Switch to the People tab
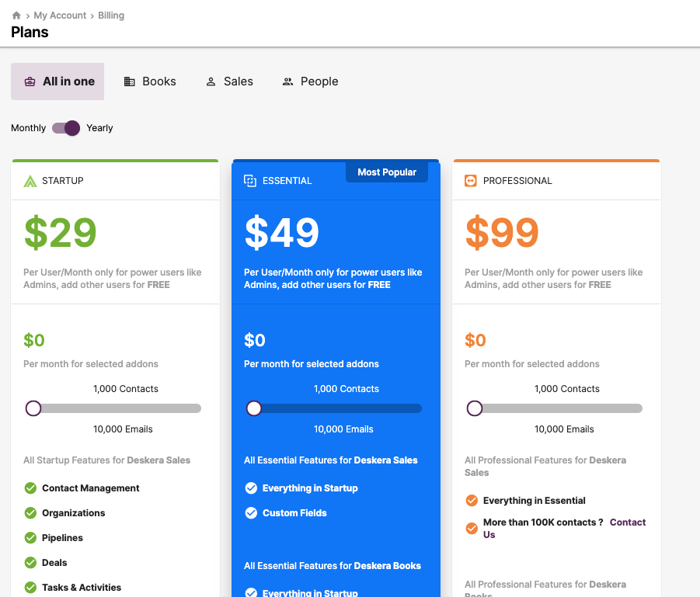This screenshot has height=597, width=700. point(310,82)
